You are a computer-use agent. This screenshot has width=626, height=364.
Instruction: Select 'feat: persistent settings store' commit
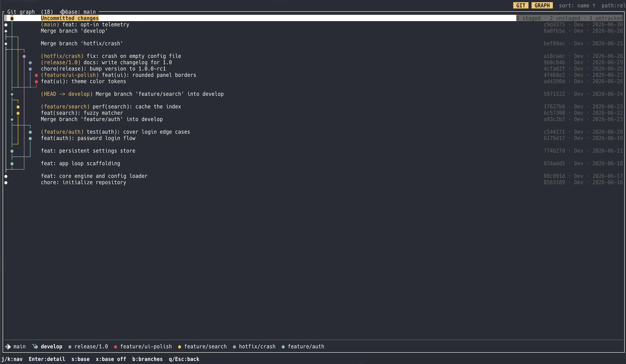point(313,151)
